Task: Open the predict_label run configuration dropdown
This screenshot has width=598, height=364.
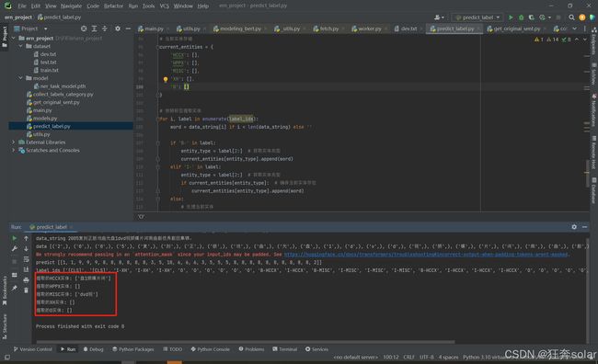Action: pos(477,17)
